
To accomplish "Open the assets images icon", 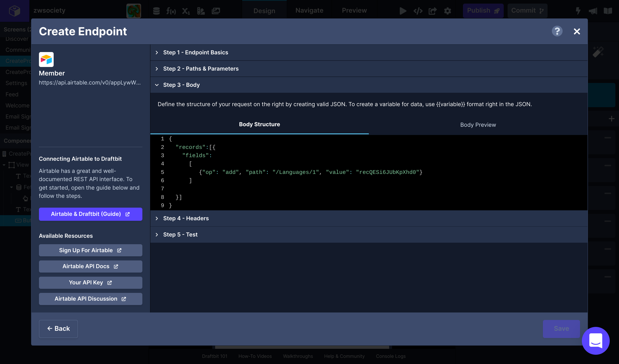I will point(216,11).
